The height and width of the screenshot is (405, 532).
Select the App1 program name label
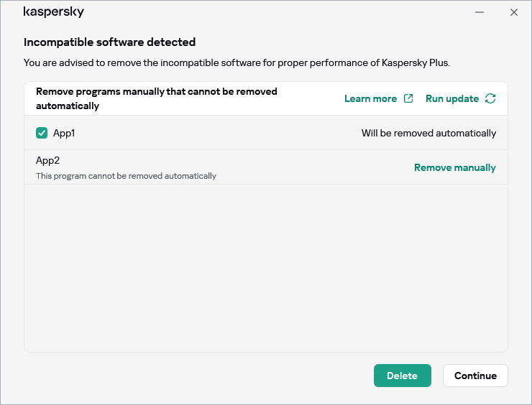pos(64,133)
